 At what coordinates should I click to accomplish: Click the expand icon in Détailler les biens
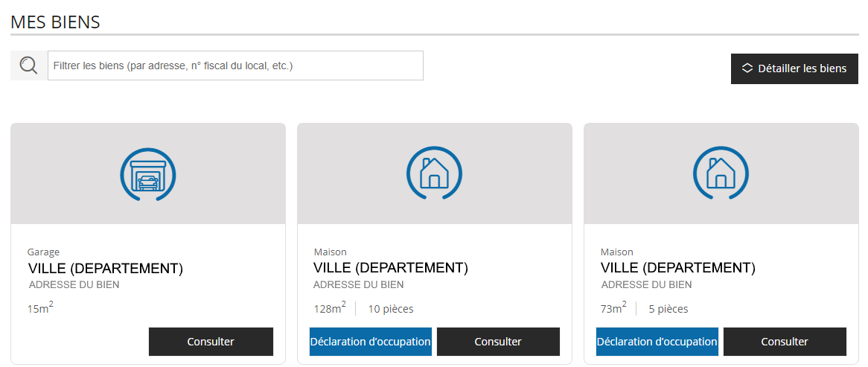pos(747,68)
